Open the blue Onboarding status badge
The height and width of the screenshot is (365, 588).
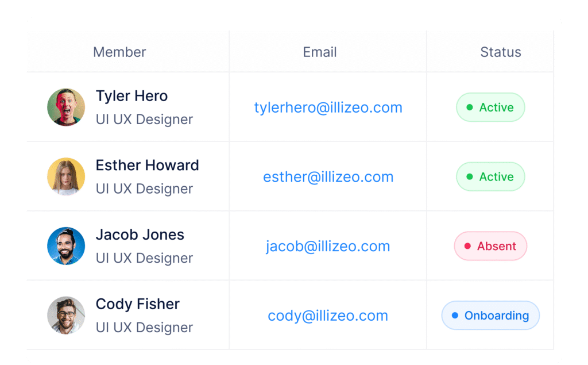490,316
